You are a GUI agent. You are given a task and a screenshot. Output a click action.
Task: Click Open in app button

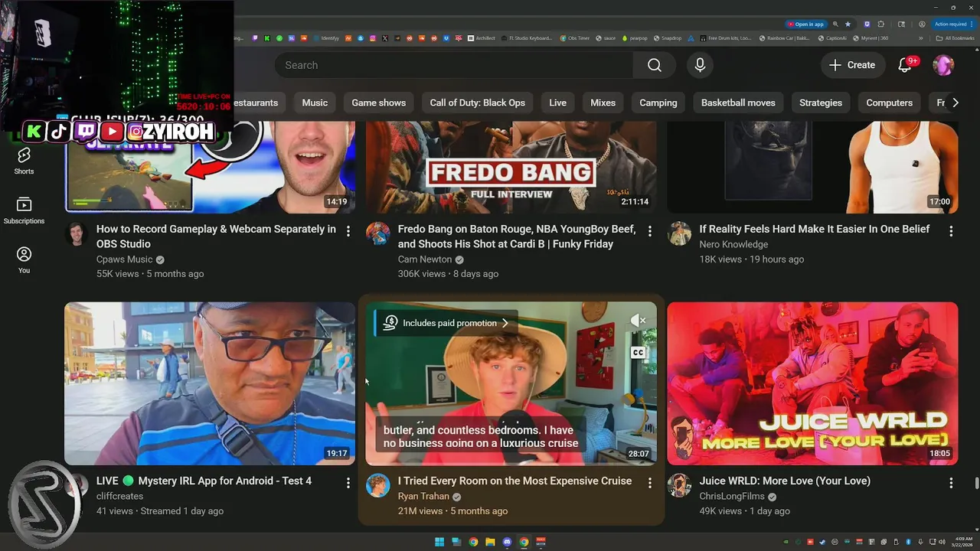(x=806, y=24)
